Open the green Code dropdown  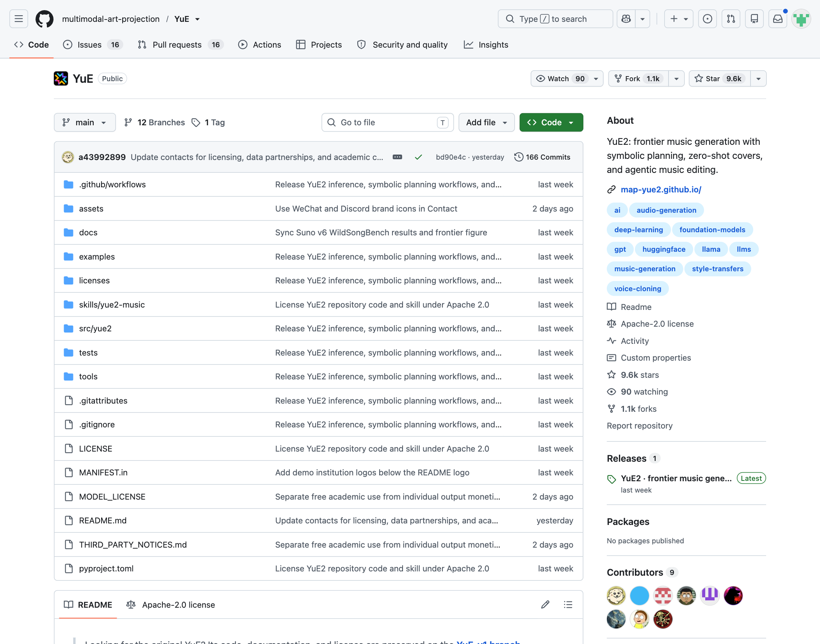551,123
